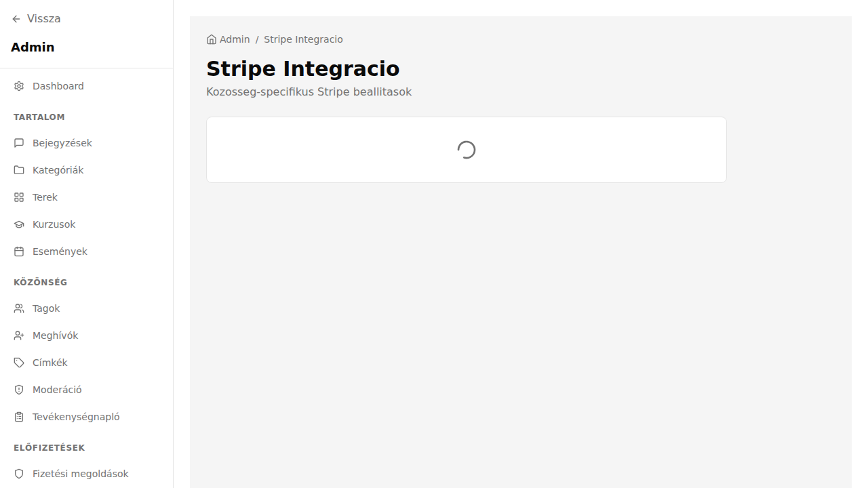Image resolution: width=868 pixels, height=488 pixels.
Task: Click the Vissza link to go back
Action: tap(43, 18)
